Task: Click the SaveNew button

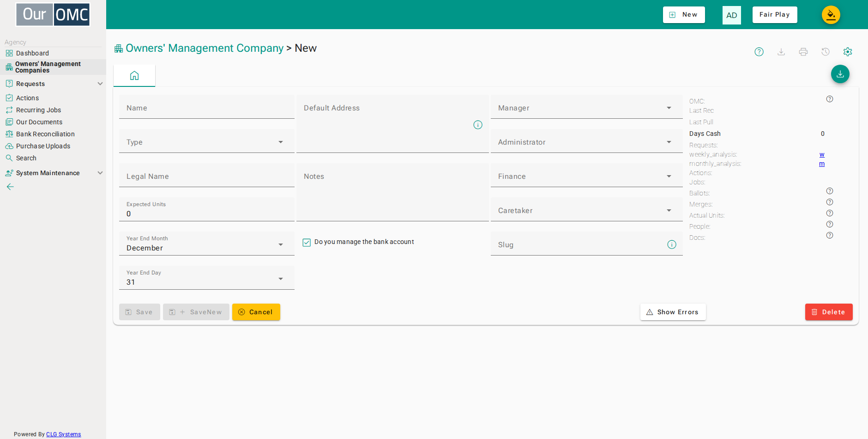Action: tap(196, 312)
